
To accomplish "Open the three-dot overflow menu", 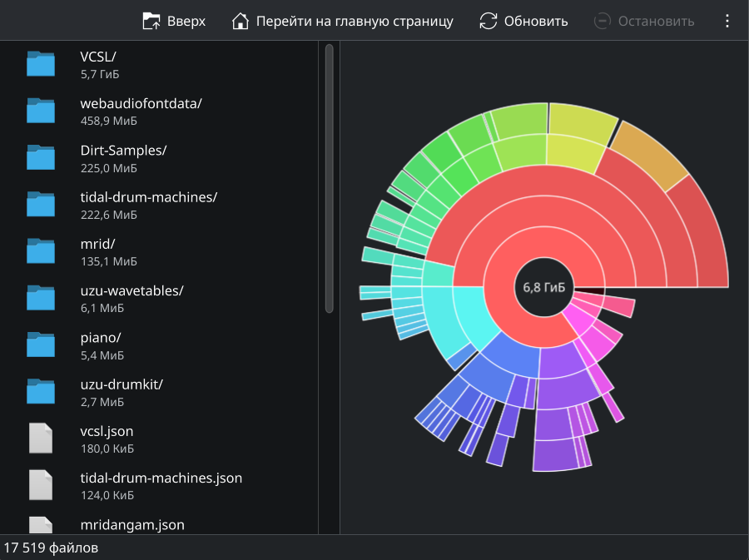I will pyautogui.click(x=727, y=21).
